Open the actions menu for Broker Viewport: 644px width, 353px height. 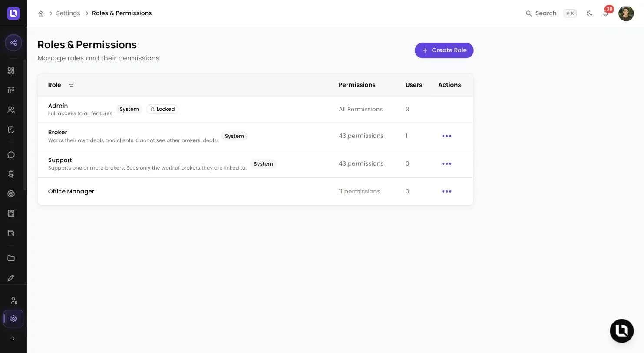click(x=447, y=136)
